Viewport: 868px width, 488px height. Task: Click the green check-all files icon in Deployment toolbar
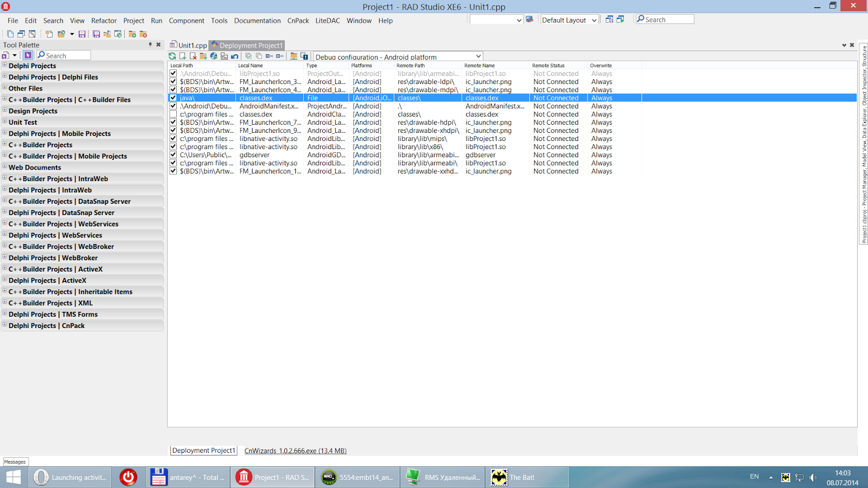tap(248, 56)
